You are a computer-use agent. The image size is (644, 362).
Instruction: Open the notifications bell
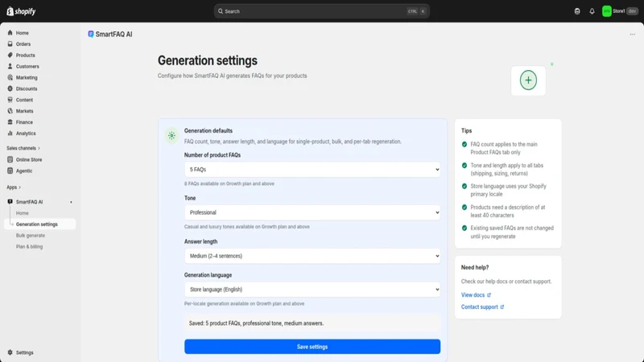(x=592, y=11)
